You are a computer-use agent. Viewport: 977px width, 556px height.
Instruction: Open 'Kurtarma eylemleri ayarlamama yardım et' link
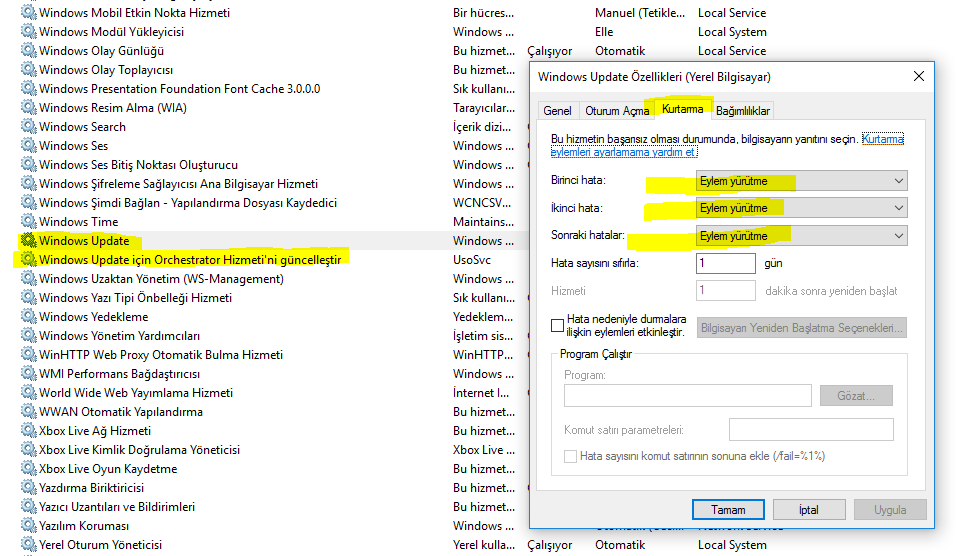pyautogui.click(x=624, y=151)
